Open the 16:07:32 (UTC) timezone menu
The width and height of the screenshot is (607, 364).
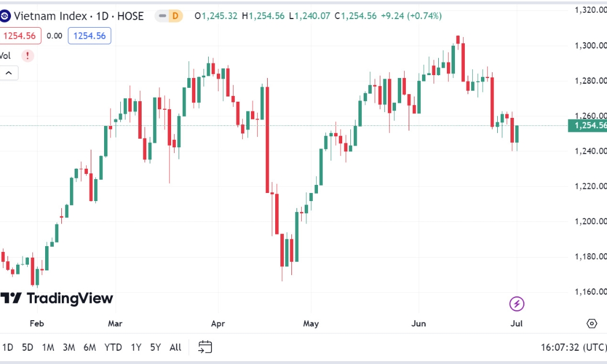pos(573,347)
